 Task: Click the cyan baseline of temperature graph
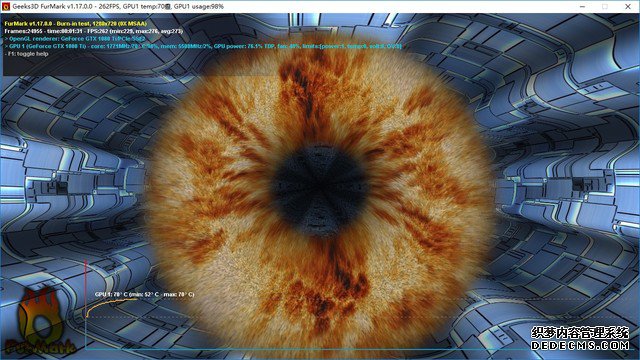[x=359, y=349]
